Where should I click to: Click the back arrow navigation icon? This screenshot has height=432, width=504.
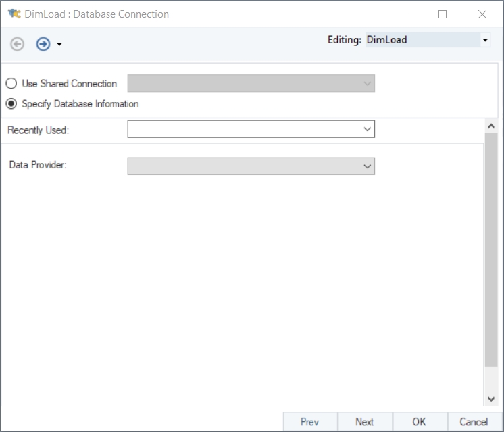tap(17, 44)
